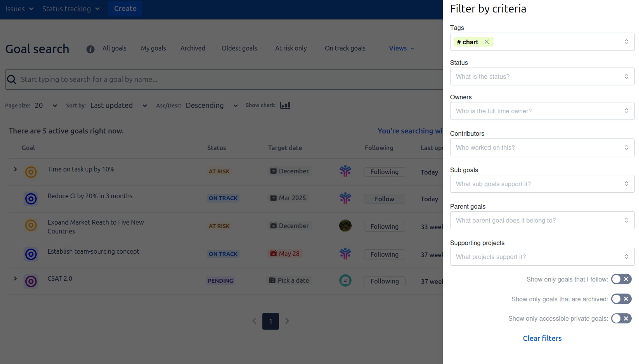Screen dimensions: 639x364
Task: Click Follow on the Reduce CI goal
Action: [x=384, y=199]
